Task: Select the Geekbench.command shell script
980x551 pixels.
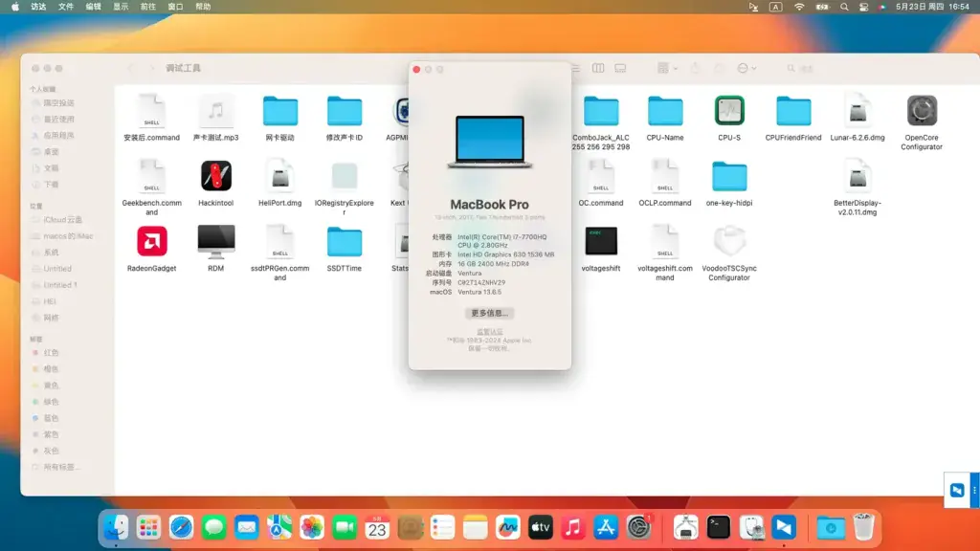Action: tap(152, 176)
